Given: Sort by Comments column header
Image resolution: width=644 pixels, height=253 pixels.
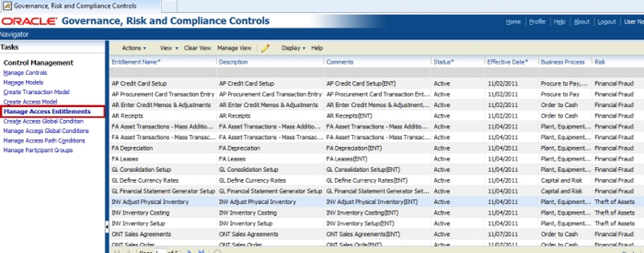Looking at the screenshot, I should 340,62.
